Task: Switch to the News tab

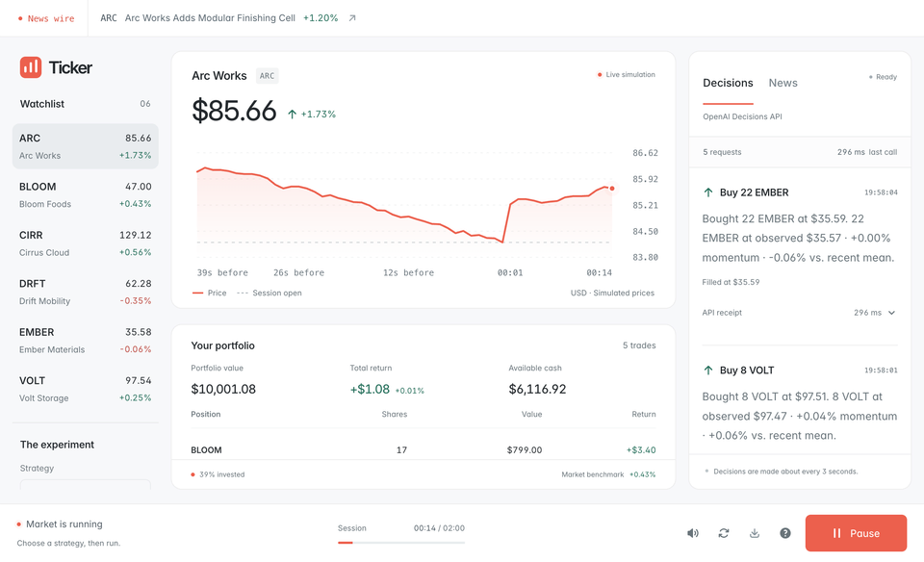Action: [783, 83]
